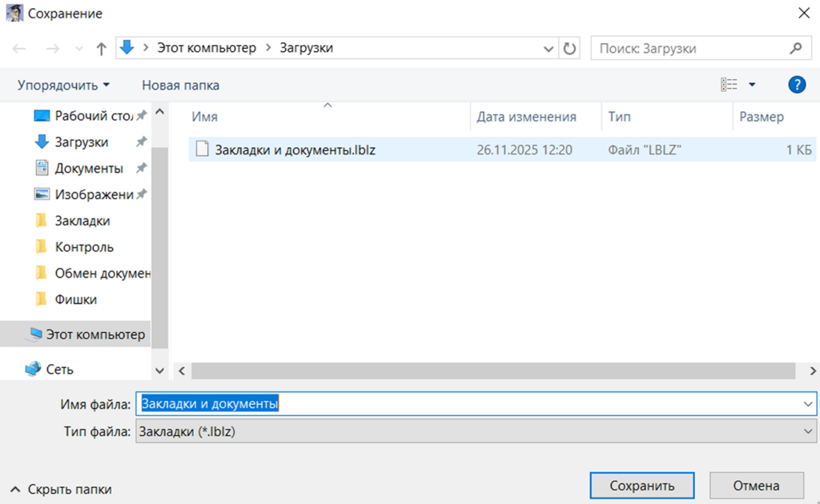Select Этот компьютер in the navigation pane

pos(75,334)
